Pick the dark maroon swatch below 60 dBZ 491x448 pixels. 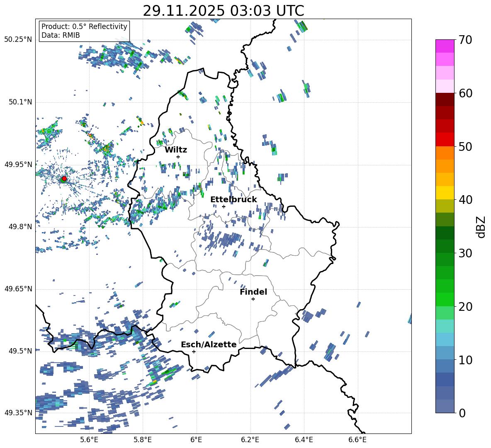[445, 99]
